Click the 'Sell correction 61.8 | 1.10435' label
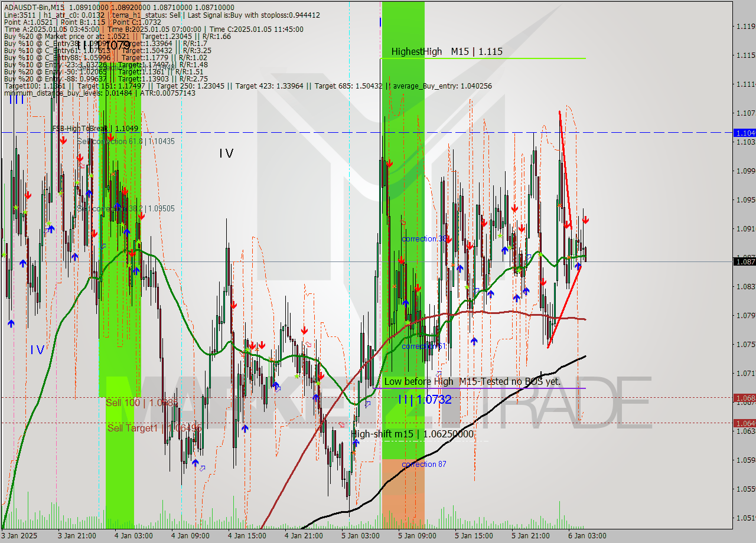756x543 pixels. [x=126, y=141]
